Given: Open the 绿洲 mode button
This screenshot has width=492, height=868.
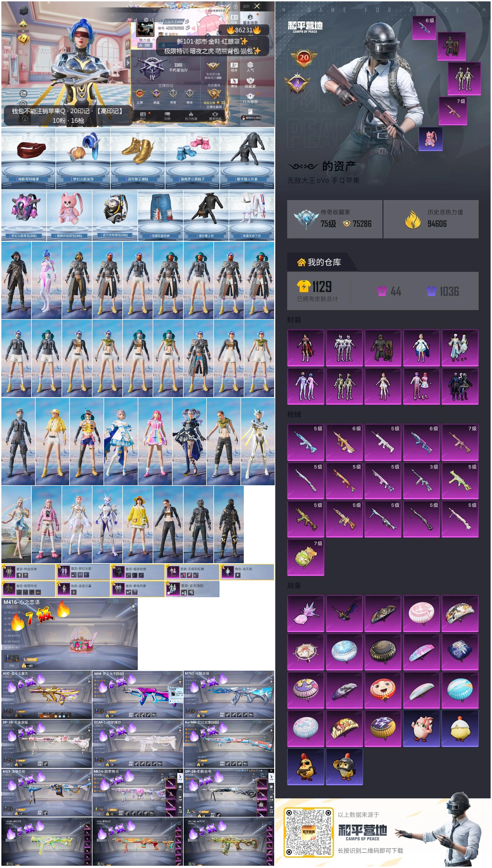Looking at the screenshot, I should coord(234,67).
